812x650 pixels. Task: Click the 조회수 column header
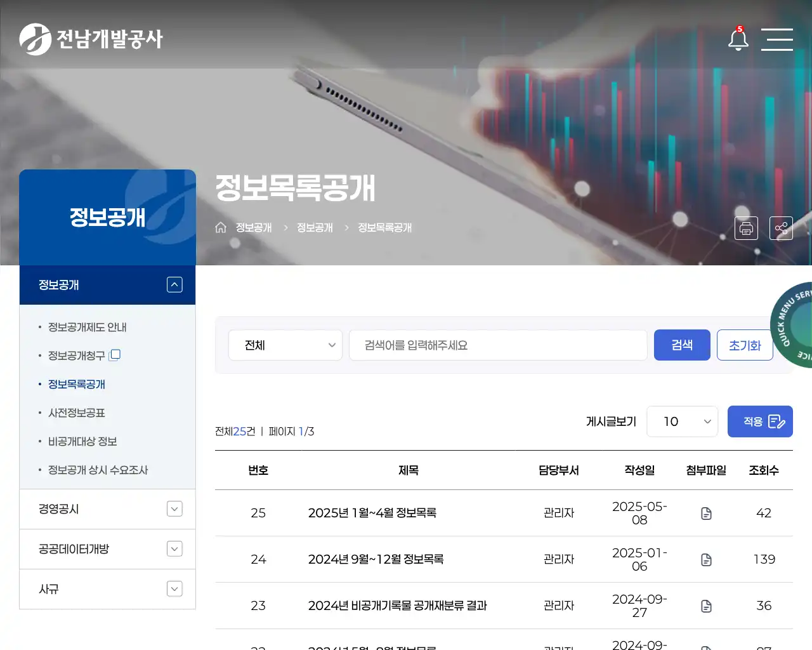764,470
